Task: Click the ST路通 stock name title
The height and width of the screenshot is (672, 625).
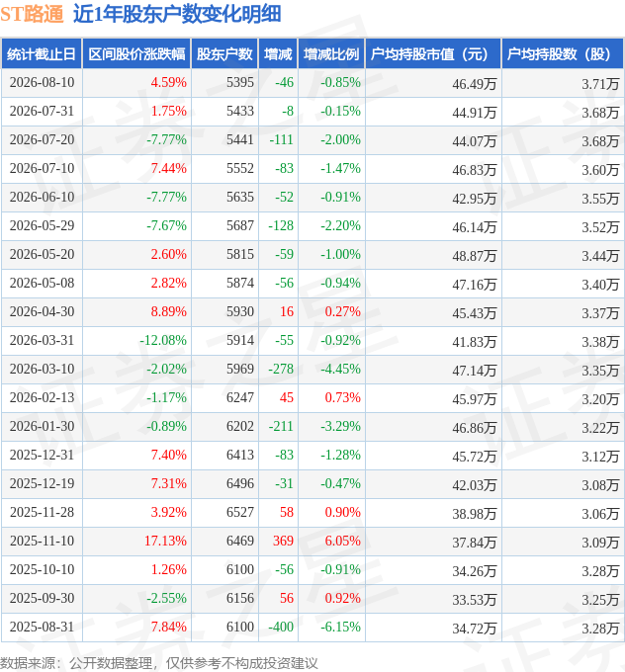Action: (32, 14)
